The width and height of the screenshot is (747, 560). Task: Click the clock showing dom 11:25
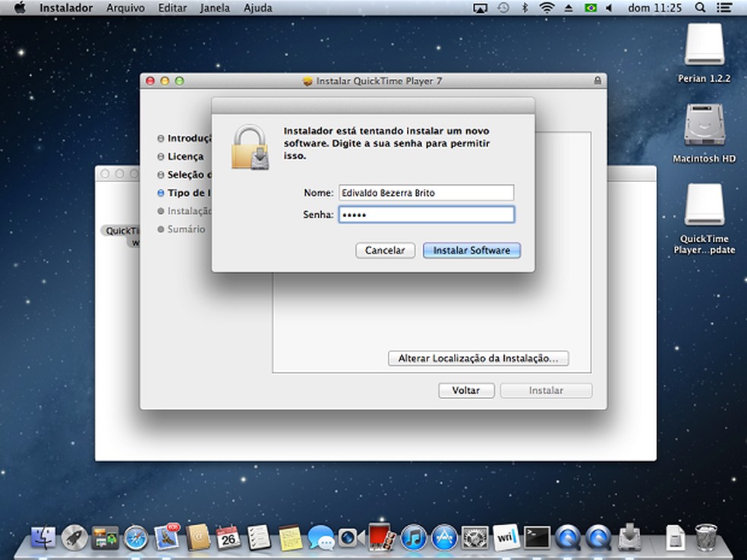point(655,8)
